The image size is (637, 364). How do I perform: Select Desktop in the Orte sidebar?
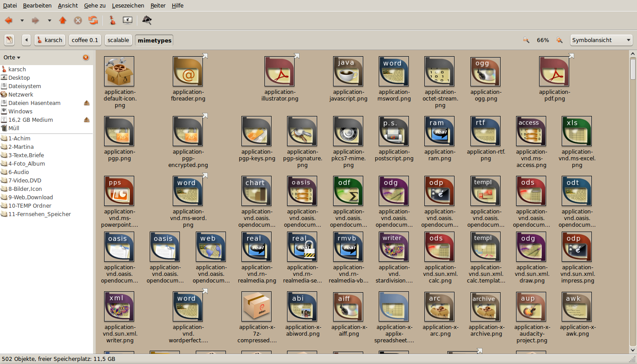point(47,77)
